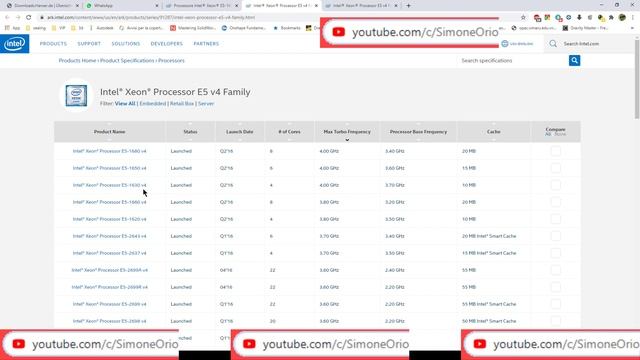
Task: Switch to the first browser tab
Action: point(42,6)
